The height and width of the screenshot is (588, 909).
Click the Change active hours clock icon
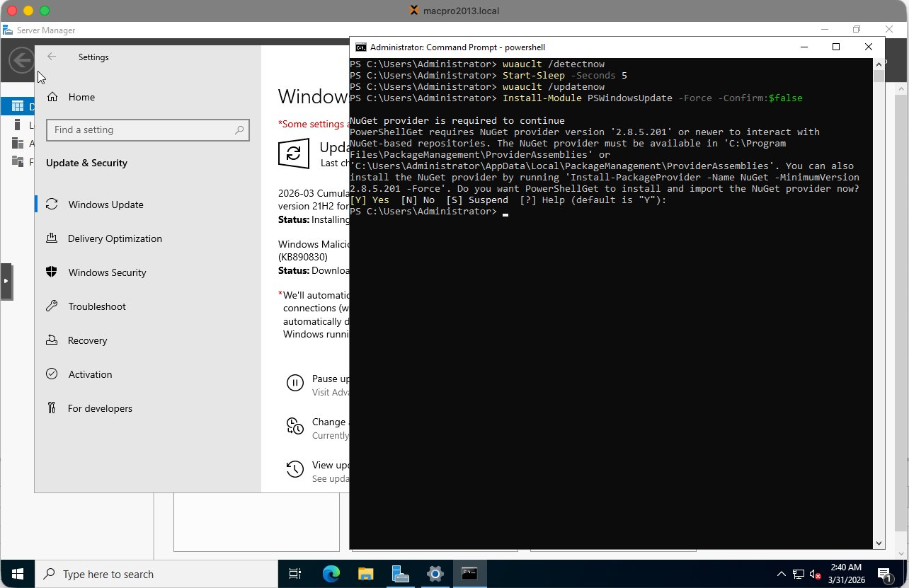click(295, 427)
